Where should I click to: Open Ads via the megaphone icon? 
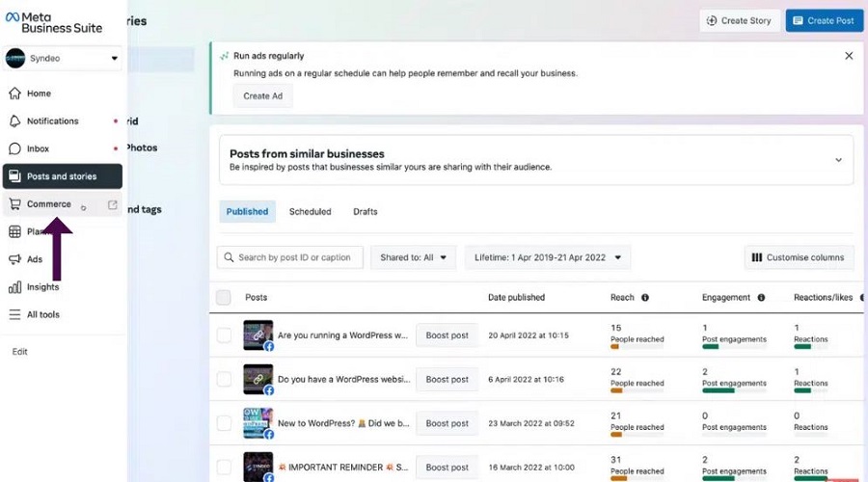pos(14,259)
